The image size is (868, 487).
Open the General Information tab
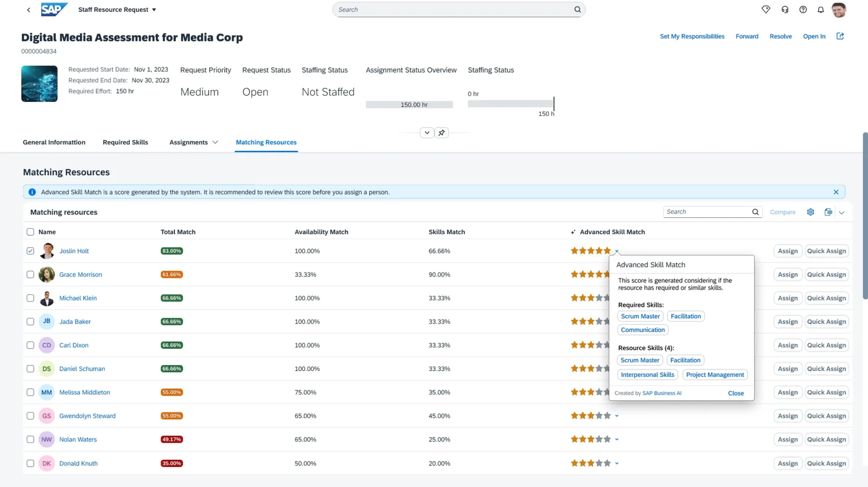pyautogui.click(x=54, y=143)
